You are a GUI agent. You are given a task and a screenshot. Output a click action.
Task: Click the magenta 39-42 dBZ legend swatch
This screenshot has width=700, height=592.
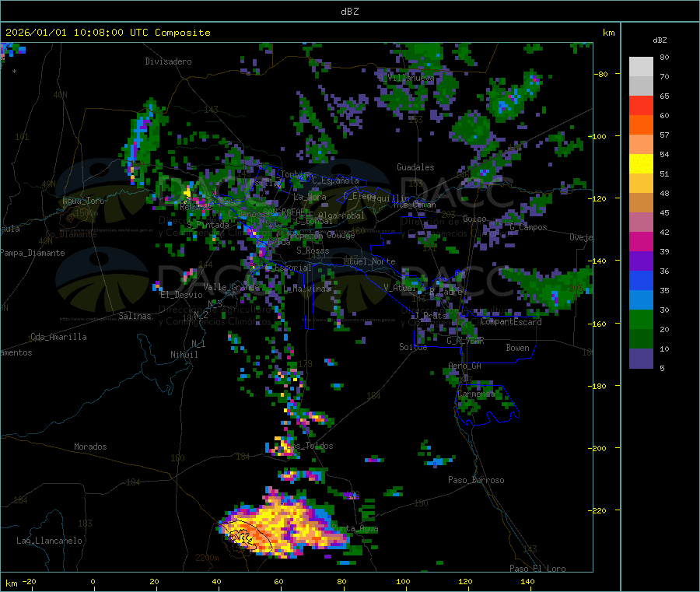coord(641,241)
